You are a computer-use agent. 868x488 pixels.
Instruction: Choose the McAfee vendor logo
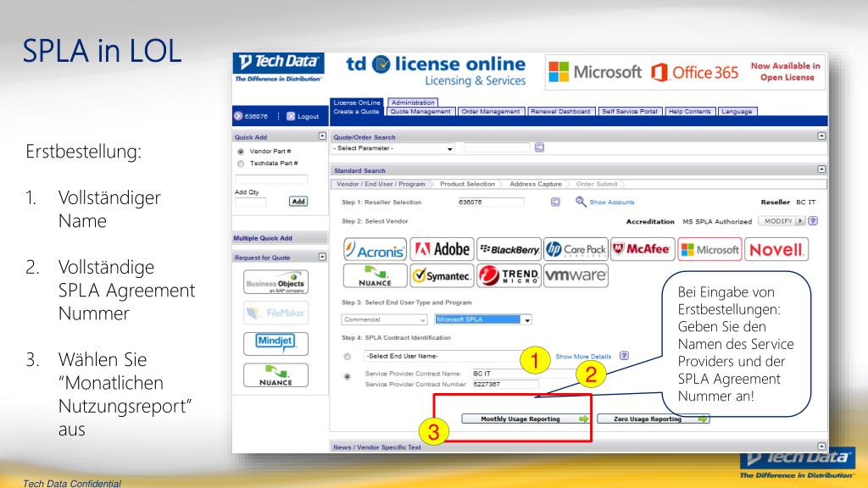pyautogui.click(x=643, y=250)
